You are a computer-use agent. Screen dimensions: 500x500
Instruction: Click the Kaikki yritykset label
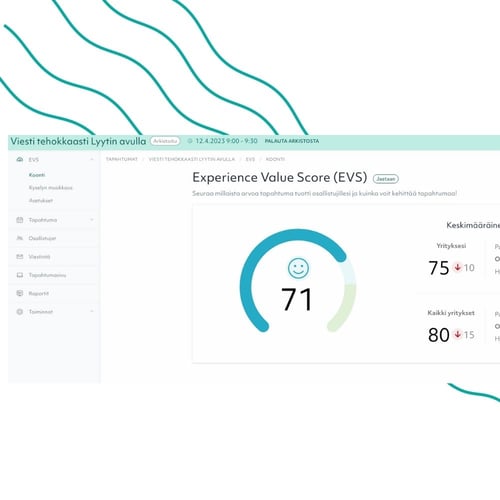[x=451, y=313]
